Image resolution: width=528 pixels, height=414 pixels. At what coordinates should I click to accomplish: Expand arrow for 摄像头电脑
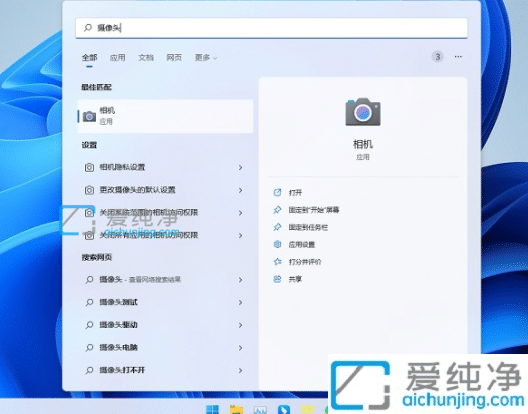pos(240,348)
